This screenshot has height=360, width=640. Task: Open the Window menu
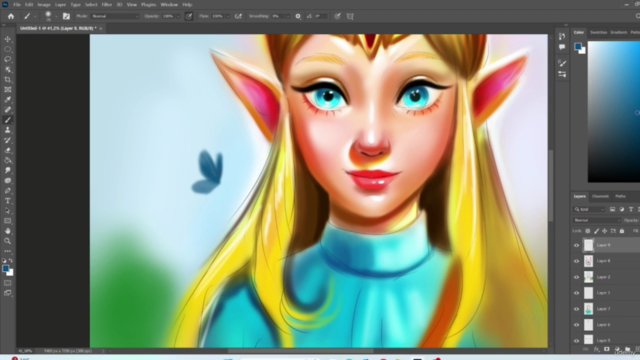tap(169, 4)
